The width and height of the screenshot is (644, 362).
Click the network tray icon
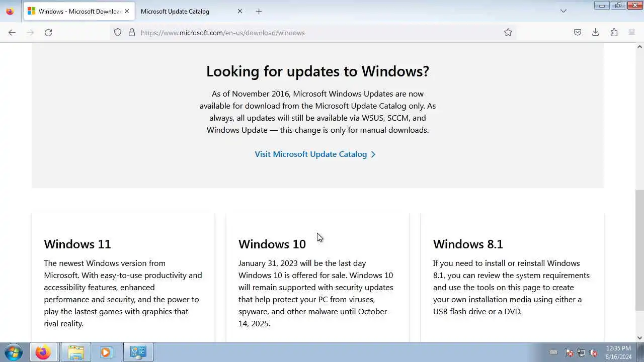coord(581,352)
